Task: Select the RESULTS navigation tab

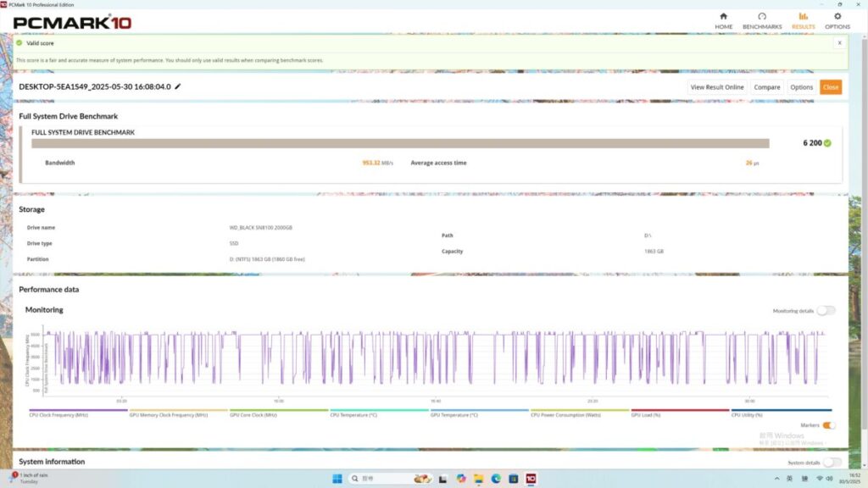Action: pos(804,21)
